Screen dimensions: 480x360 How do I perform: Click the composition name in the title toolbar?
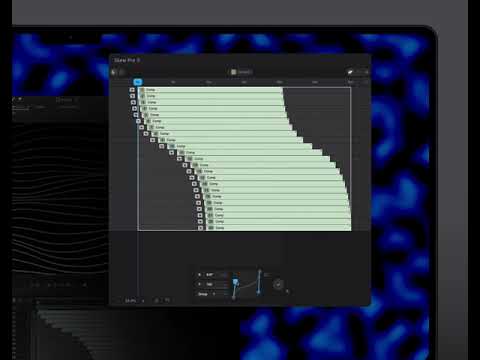coord(244,72)
